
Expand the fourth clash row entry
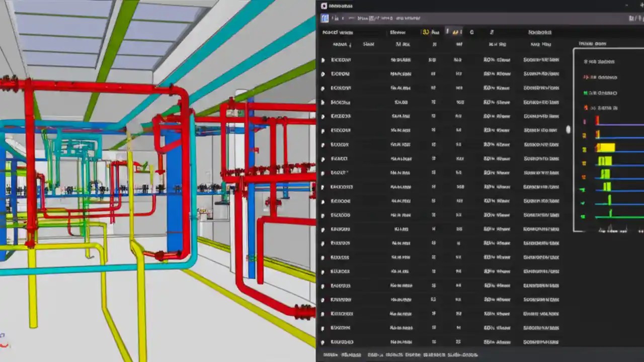(x=323, y=102)
